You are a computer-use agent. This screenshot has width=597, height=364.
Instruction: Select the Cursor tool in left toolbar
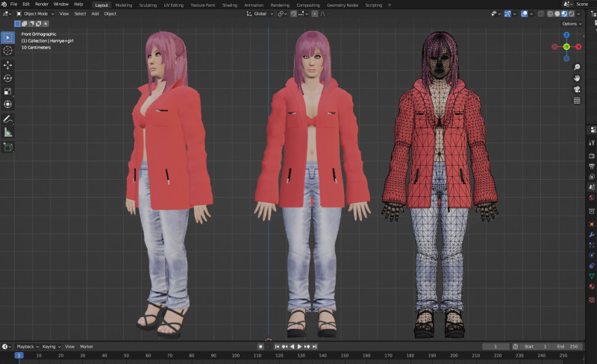pos(7,50)
